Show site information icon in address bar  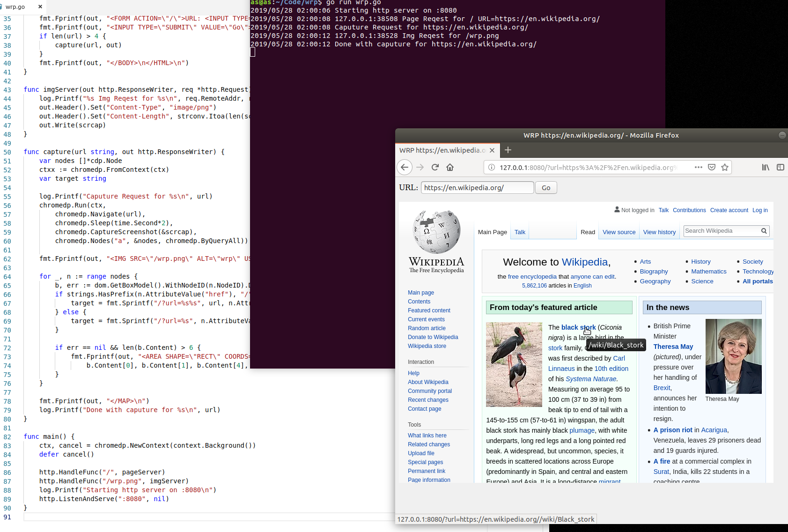(x=491, y=167)
